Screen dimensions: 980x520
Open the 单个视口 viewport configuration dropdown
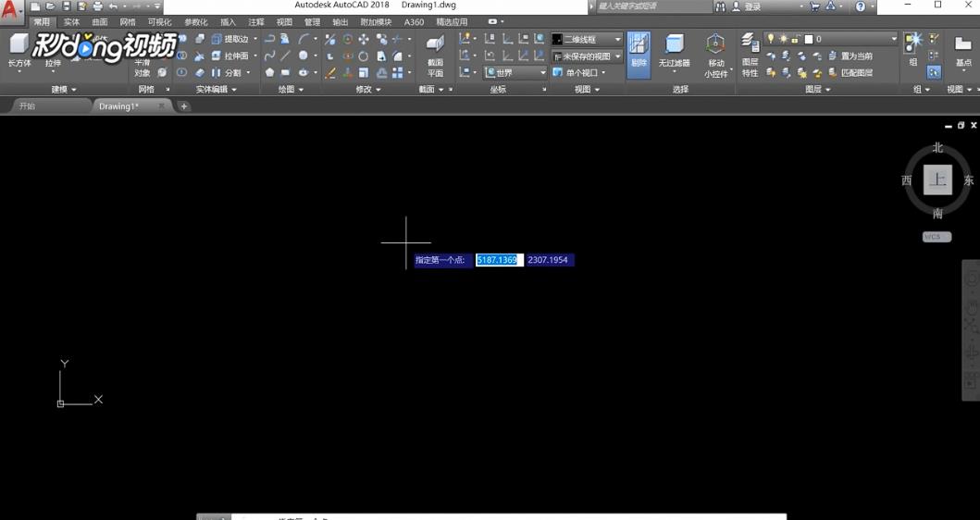click(x=579, y=72)
